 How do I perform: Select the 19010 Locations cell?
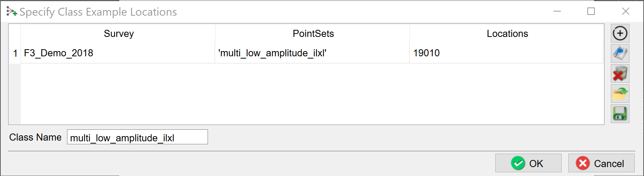[x=506, y=53]
